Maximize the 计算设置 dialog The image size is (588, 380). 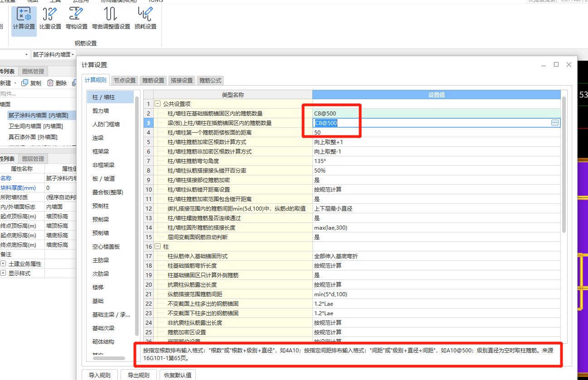pos(556,65)
